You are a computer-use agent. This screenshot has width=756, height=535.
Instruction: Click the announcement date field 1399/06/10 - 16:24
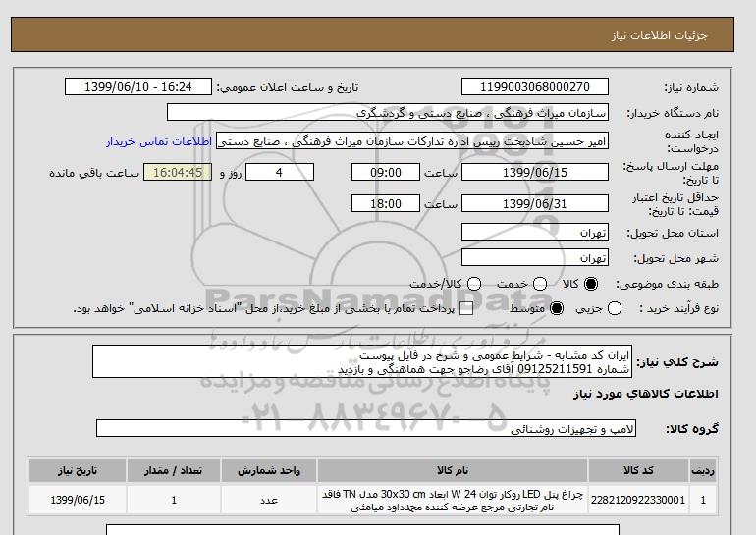pyautogui.click(x=138, y=86)
